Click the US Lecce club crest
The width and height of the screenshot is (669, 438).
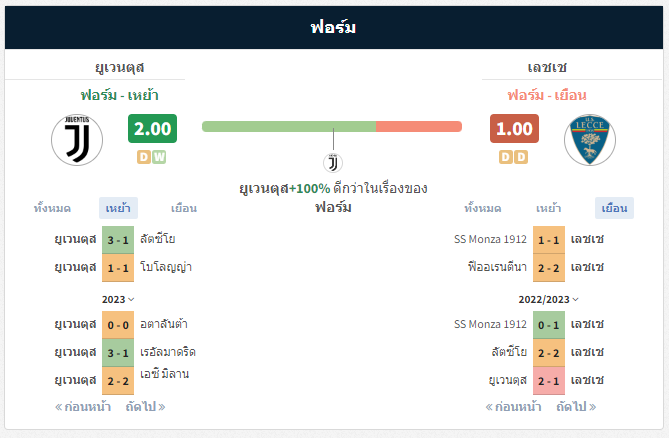[590, 140]
